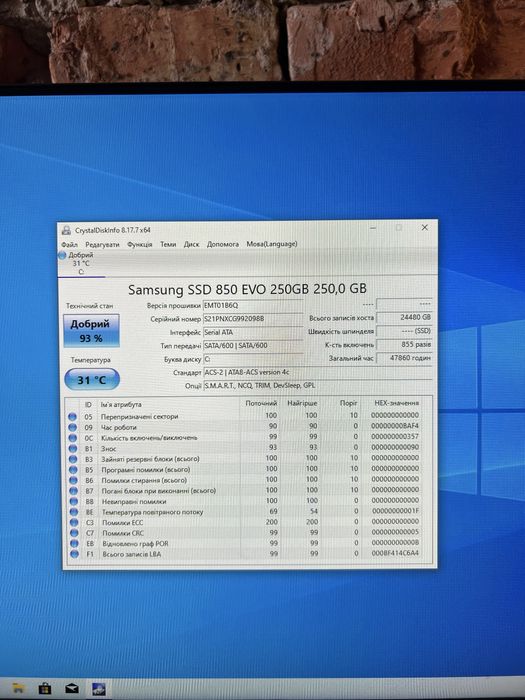This screenshot has width=525, height=700.
Task: Click status dot for B6 Помилки стирання
Action: click(73, 481)
